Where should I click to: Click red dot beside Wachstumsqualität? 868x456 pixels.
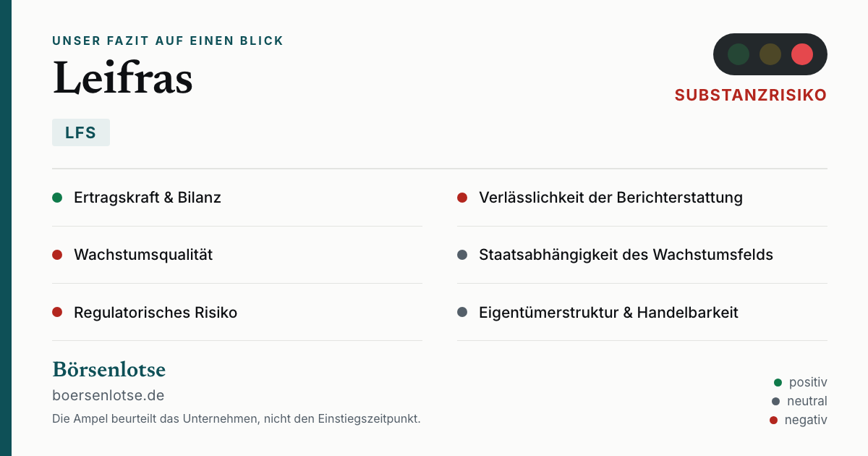[57, 255]
